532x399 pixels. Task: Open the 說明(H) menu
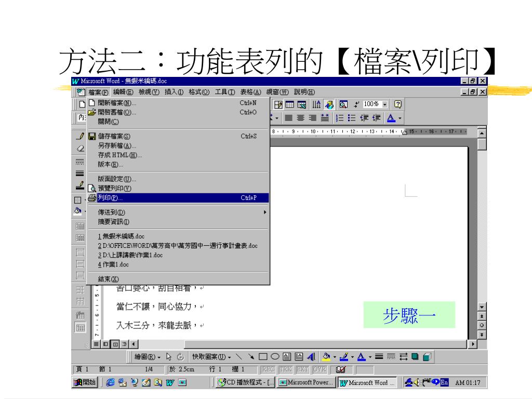(304, 92)
